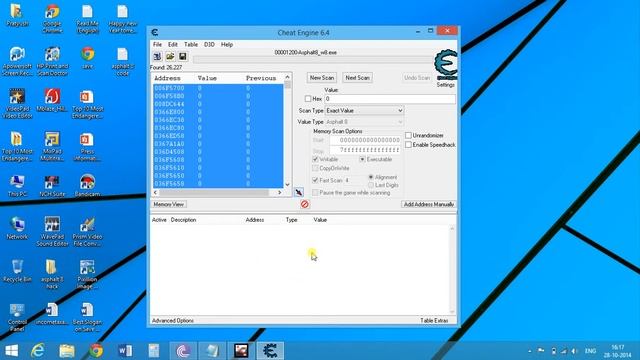
Task: Open the D3D menu
Action: (x=209, y=44)
